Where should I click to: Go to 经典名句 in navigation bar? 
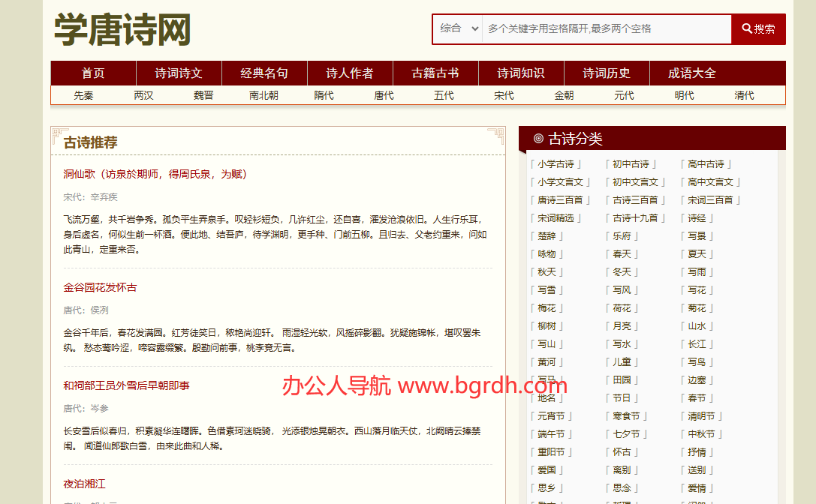[x=264, y=73]
